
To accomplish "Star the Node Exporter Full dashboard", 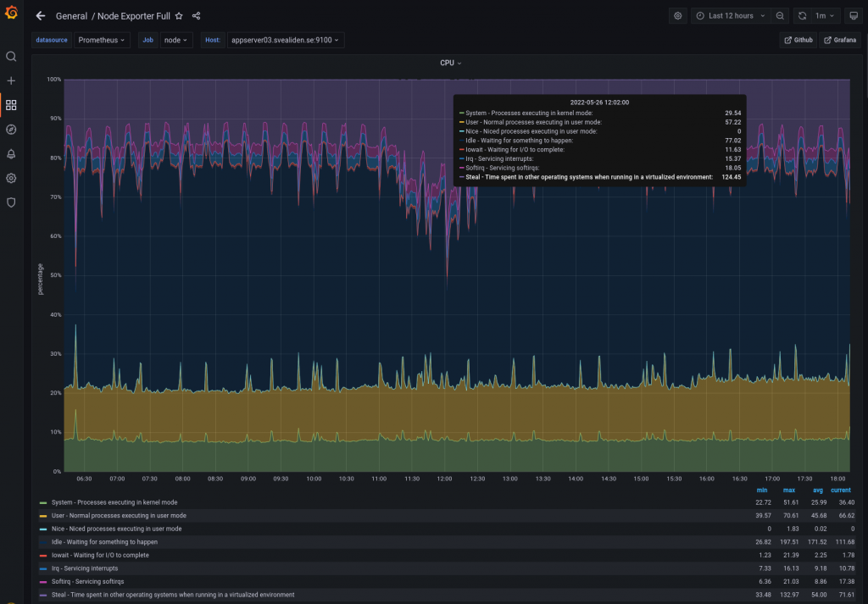I will (179, 16).
